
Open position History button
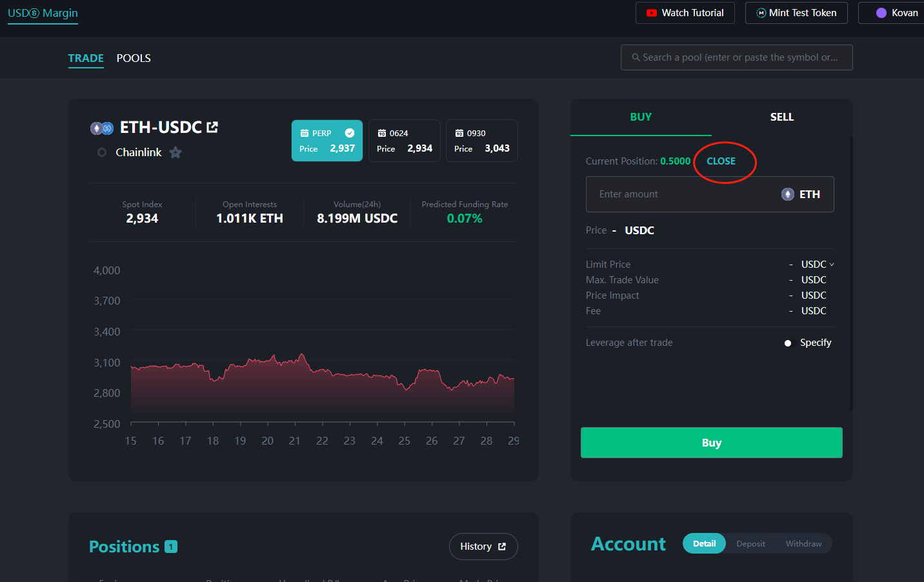pos(483,547)
